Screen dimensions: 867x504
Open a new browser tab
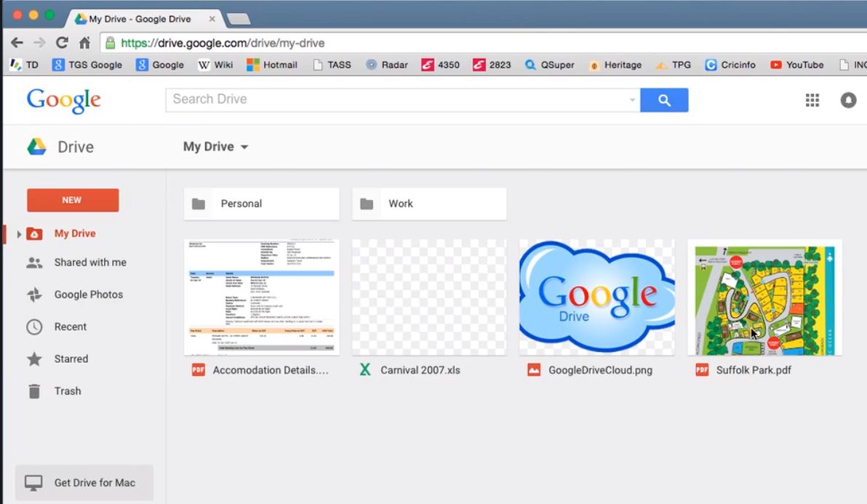coord(239,20)
